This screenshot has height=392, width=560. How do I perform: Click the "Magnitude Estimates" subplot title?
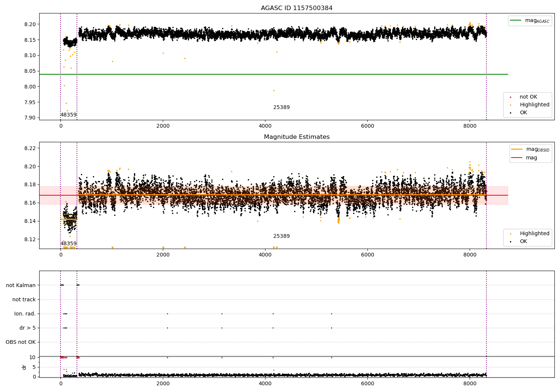[296, 137]
